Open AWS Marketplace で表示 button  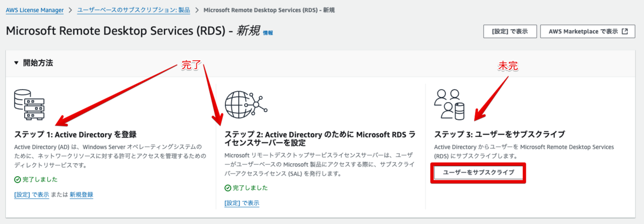point(588,32)
